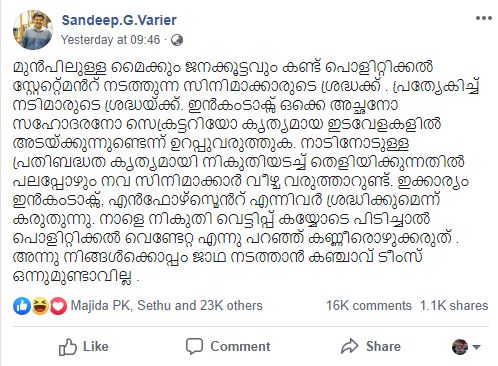Click the Share button label
498x366 pixels.
tap(383, 347)
